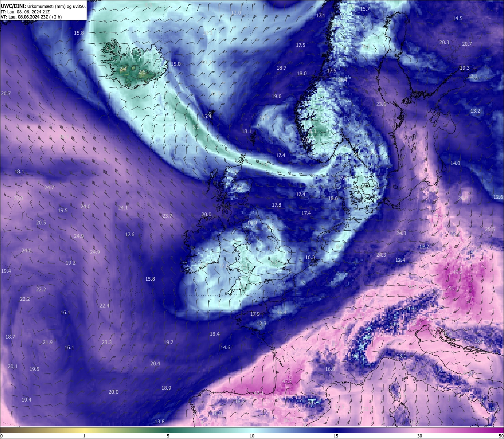Click the UWC/DINI Úrkomumætti title line
The width and height of the screenshot is (504, 439).
43,6
